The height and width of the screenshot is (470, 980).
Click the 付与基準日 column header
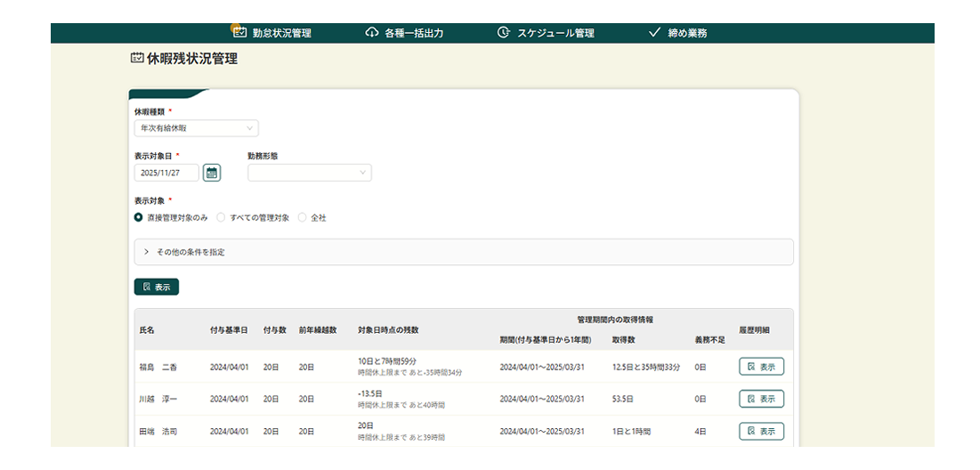(229, 329)
